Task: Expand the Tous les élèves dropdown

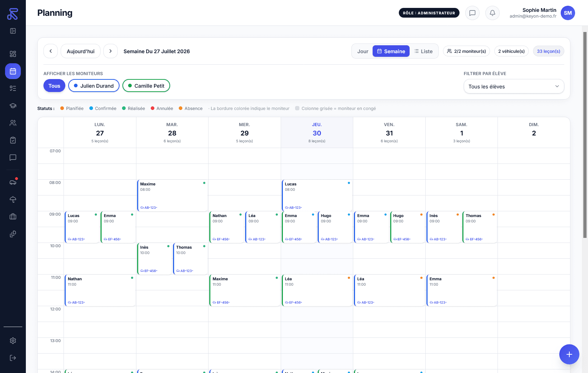Action: (514, 86)
